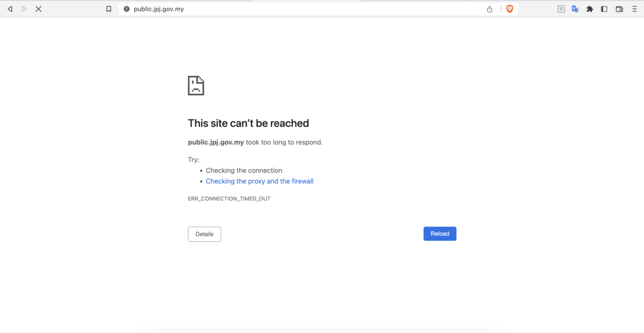Open the reader mode icon

pos(561,9)
